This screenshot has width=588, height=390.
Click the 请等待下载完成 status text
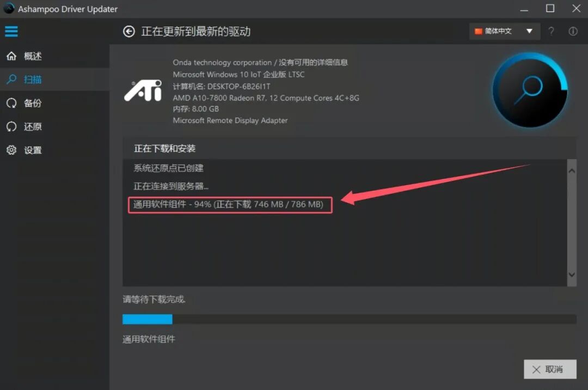pos(154,299)
